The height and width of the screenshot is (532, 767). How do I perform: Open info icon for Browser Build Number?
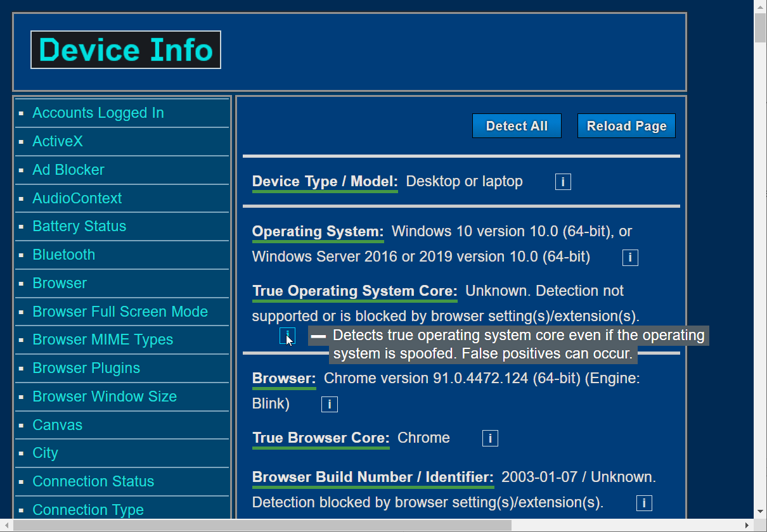[644, 503]
